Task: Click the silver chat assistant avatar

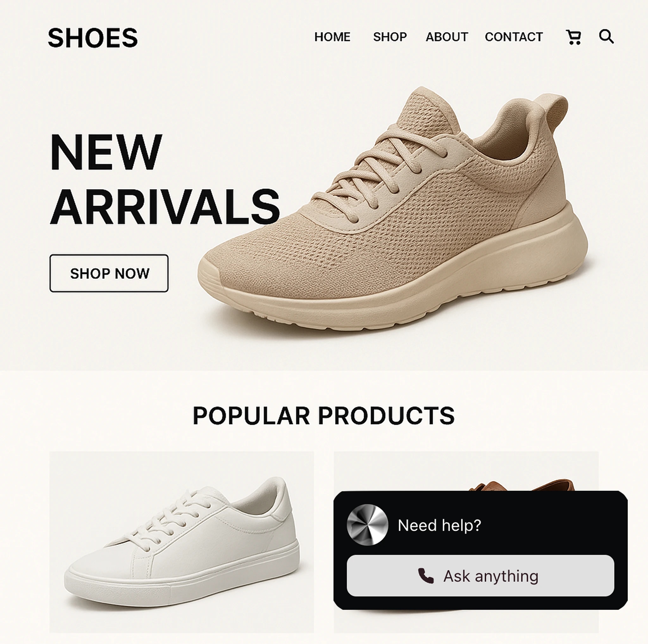Action: [x=367, y=525]
